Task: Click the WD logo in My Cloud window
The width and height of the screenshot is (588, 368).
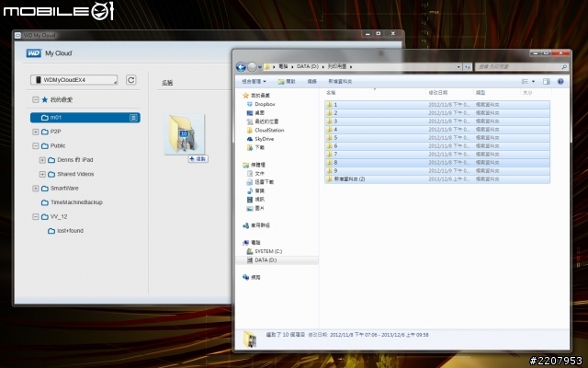Action: (x=34, y=53)
